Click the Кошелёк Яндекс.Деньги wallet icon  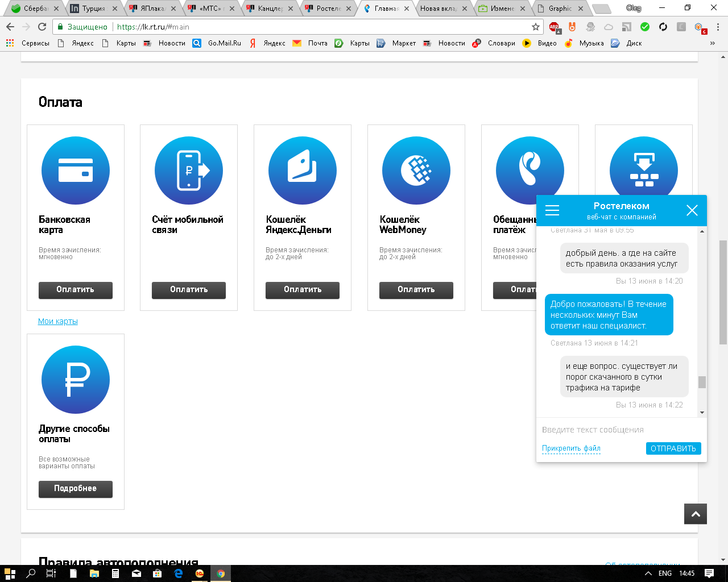coord(303,171)
